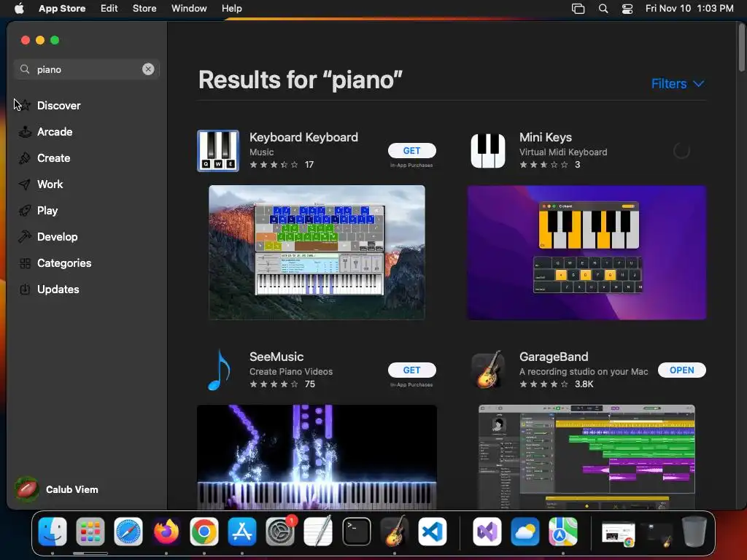Launch Safari from the Dock
The image size is (747, 560).
point(128,532)
